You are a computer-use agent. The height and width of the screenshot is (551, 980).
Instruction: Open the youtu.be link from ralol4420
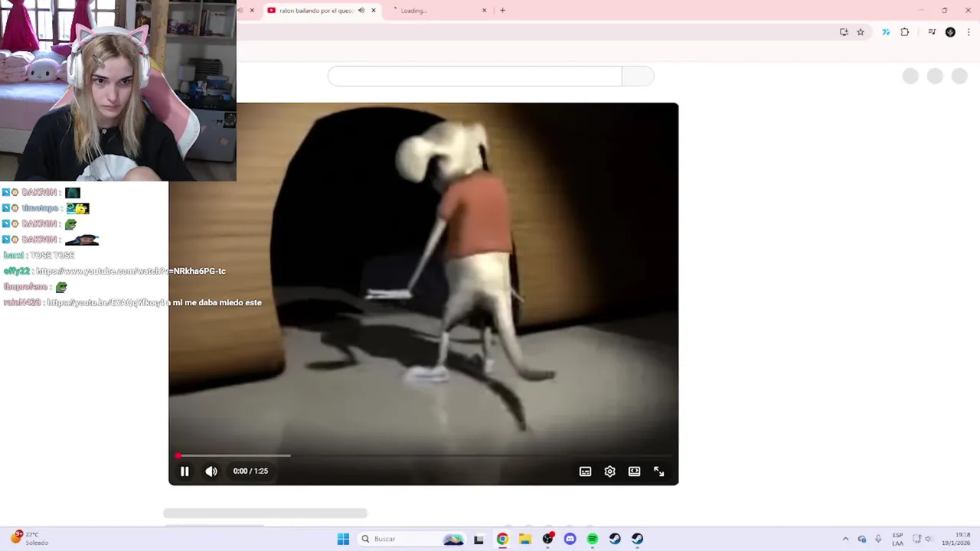(x=105, y=302)
